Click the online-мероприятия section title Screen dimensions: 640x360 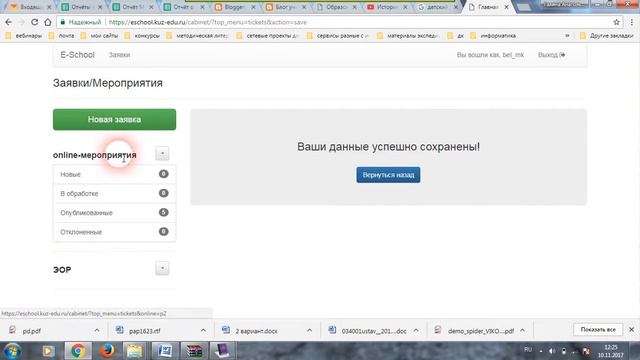tap(95, 155)
